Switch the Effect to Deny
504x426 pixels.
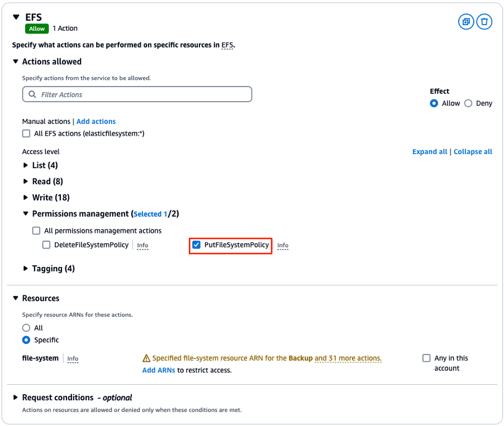[468, 103]
